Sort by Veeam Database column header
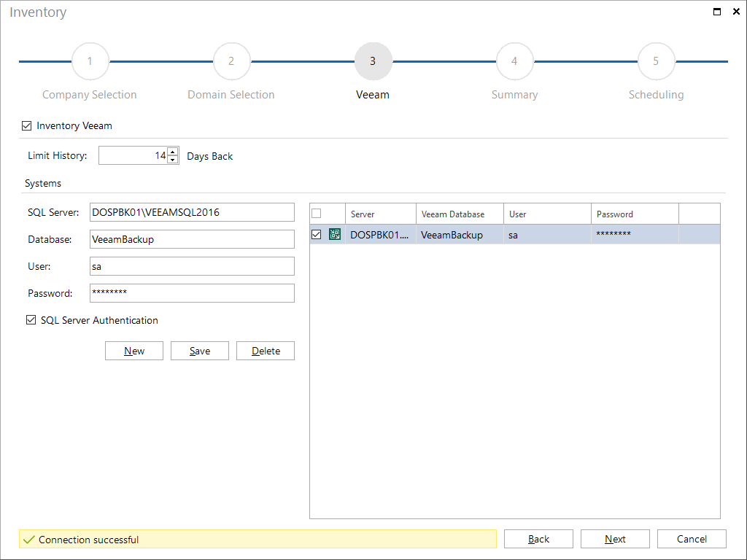The width and height of the screenshot is (747, 560). [460, 214]
